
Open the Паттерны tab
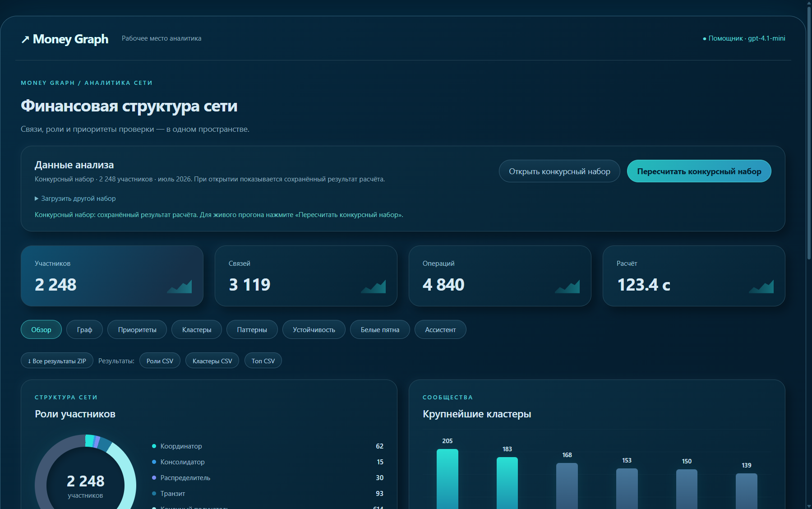[x=252, y=329]
